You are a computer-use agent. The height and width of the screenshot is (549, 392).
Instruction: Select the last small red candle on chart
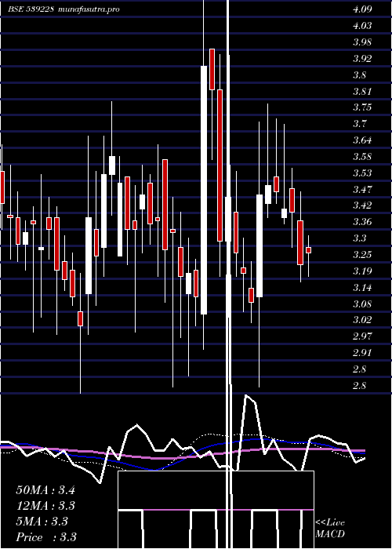tap(308, 250)
